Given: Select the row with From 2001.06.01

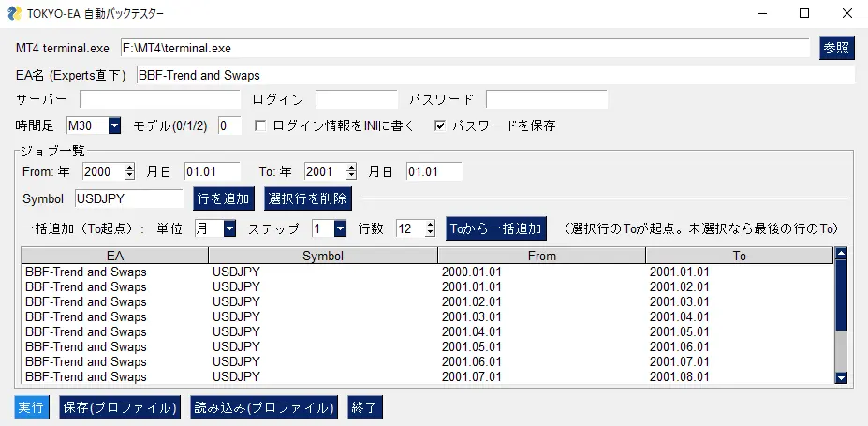Looking at the screenshot, I should (427, 361).
